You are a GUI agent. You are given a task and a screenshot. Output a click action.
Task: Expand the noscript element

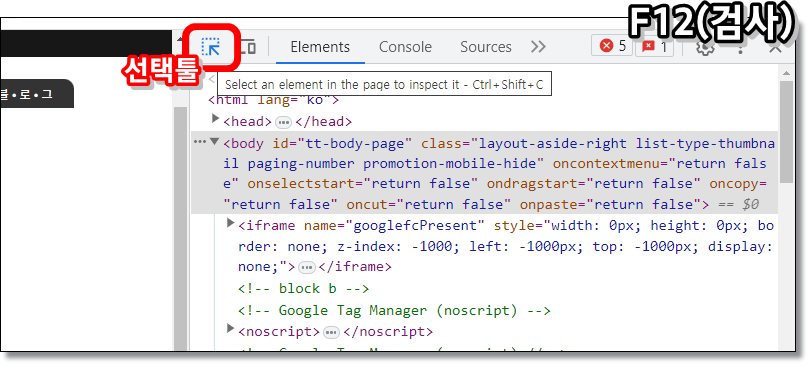click(230, 328)
